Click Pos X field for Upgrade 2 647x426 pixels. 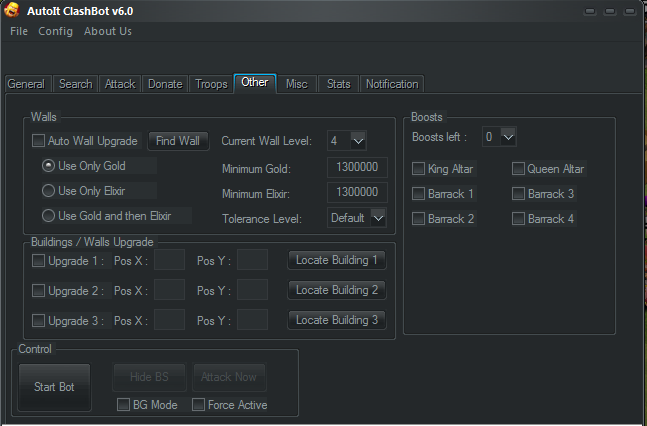tap(169, 289)
